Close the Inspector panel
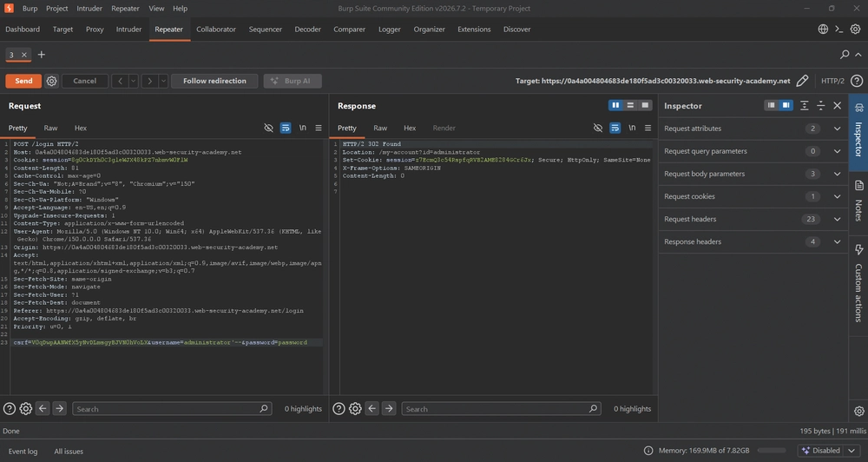Image resolution: width=868 pixels, height=462 pixels. pyautogui.click(x=838, y=105)
